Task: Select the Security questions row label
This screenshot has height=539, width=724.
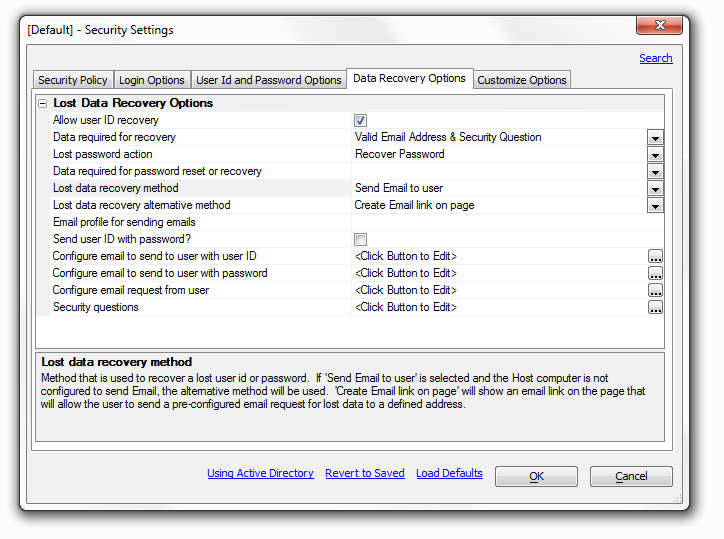Action: click(96, 308)
